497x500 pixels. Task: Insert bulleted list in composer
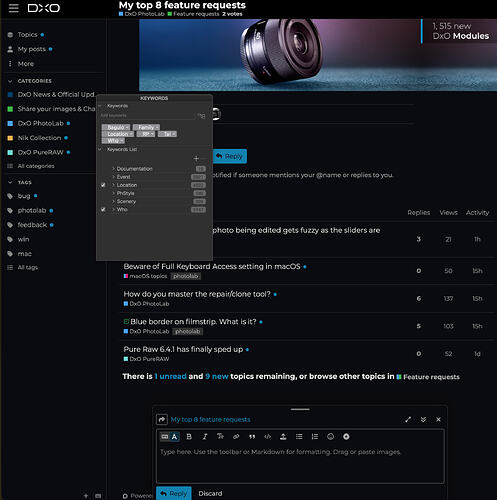tap(299, 437)
